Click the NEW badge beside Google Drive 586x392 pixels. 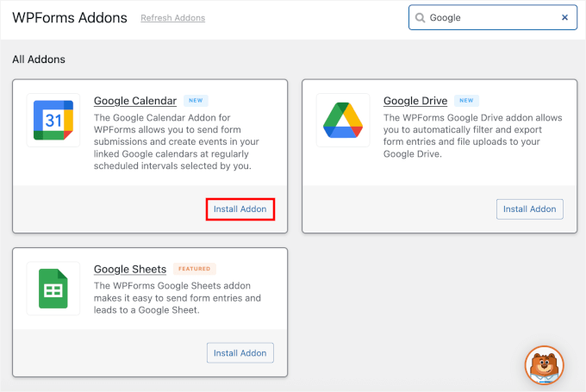[466, 101]
